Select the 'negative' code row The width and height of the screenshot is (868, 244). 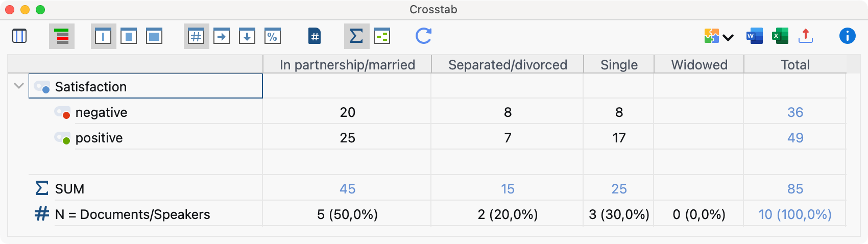(x=101, y=112)
